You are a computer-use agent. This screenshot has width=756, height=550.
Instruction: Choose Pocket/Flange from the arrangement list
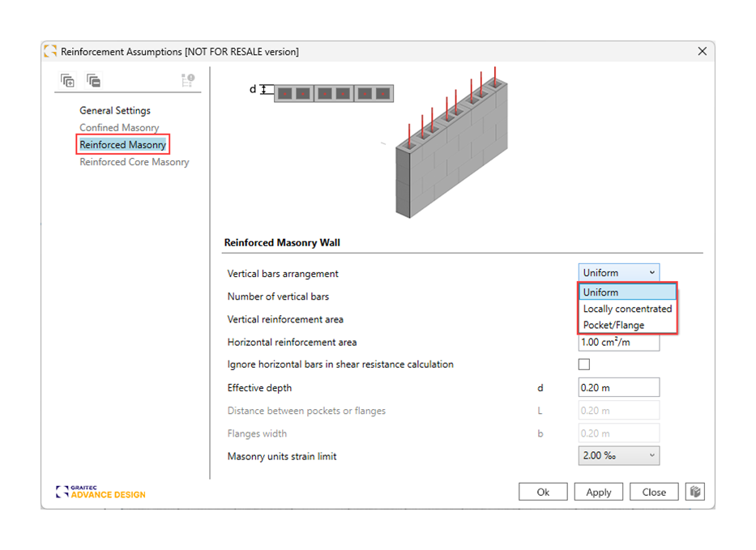click(x=627, y=325)
